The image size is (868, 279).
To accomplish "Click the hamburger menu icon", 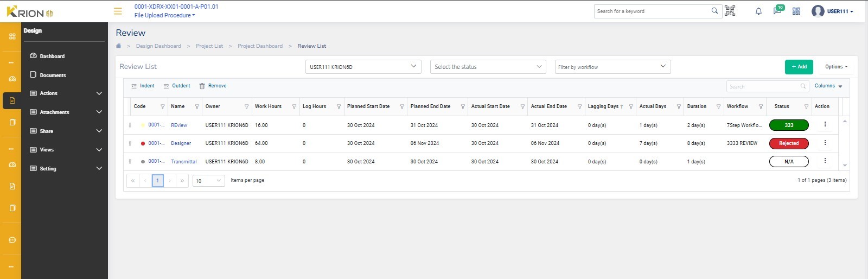I will [118, 11].
